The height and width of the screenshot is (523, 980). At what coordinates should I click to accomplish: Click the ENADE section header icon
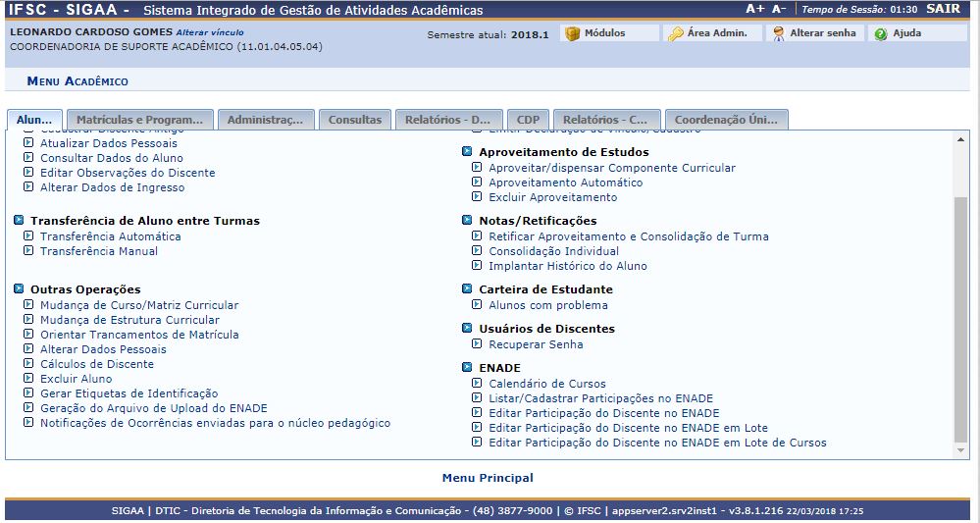468,368
